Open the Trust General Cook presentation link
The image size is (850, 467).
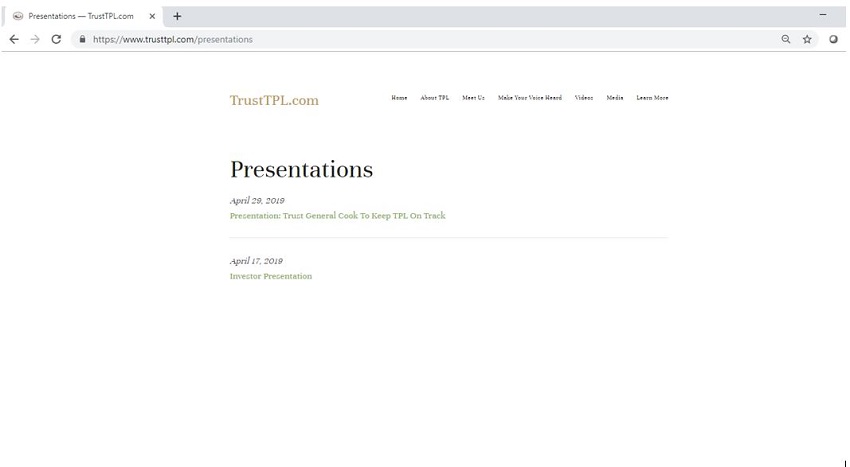(x=337, y=216)
